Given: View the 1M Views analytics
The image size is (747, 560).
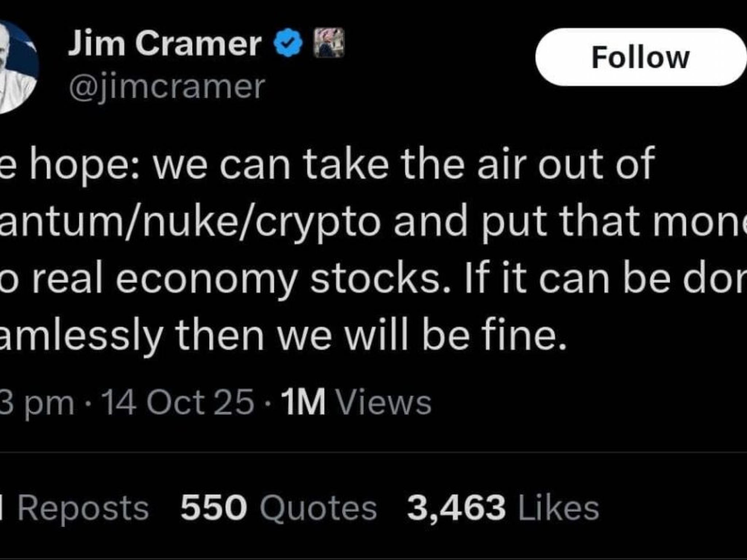Looking at the screenshot, I should tap(356, 402).
